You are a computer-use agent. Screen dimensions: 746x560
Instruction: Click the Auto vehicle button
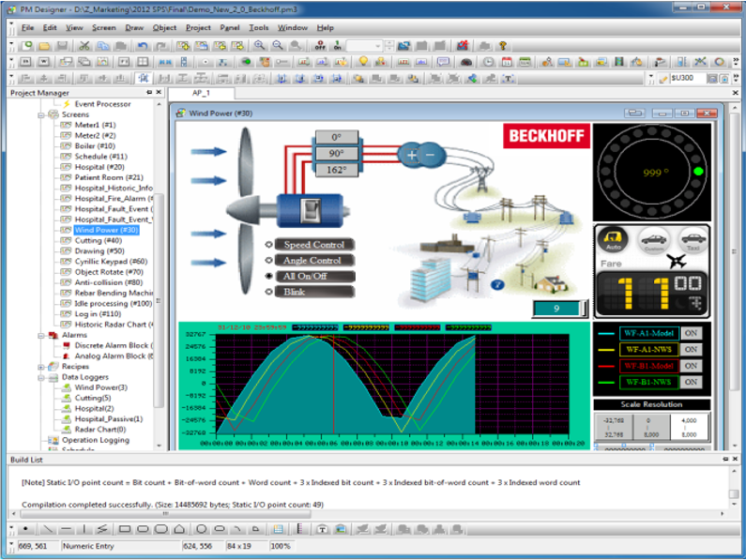[x=613, y=240]
